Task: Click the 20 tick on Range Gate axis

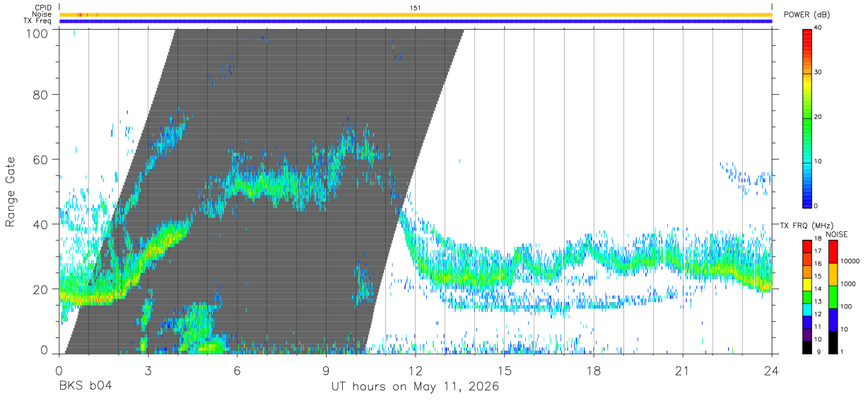Action: (42, 289)
